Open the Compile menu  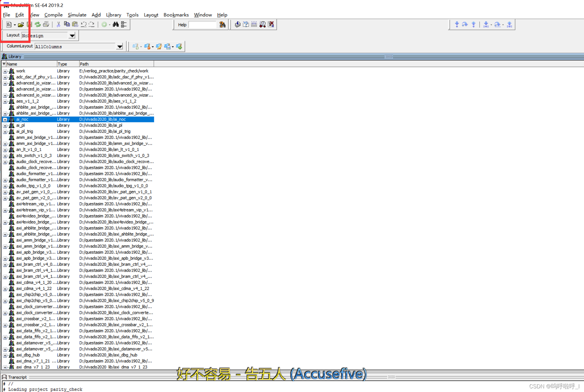[x=53, y=15]
